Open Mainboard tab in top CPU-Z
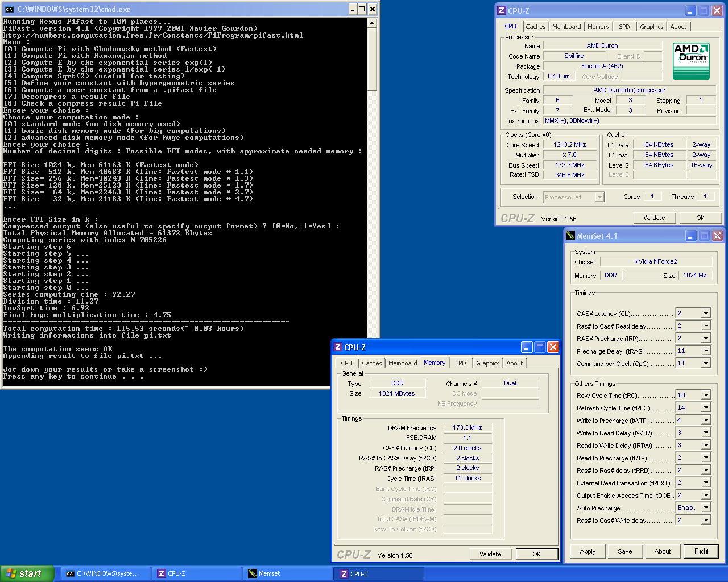The width and height of the screenshot is (728, 582). click(566, 27)
